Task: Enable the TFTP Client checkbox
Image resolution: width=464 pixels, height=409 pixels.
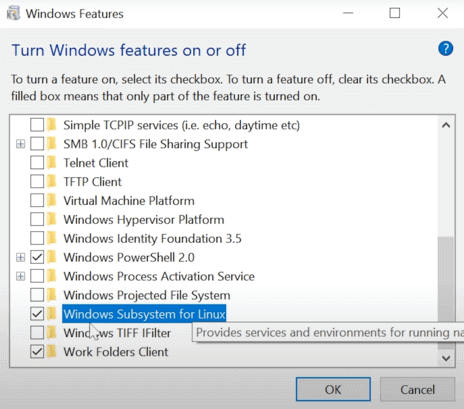Action: point(37,182)
